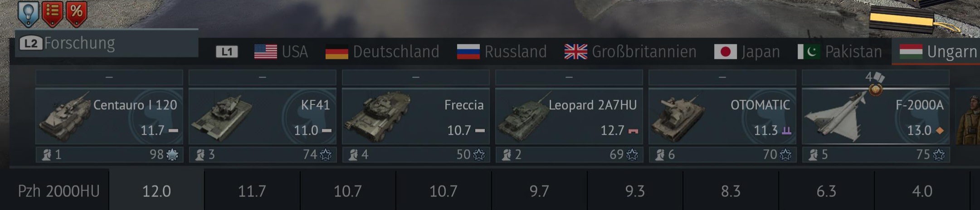This screenshot has width=980, height=210.
Task: Select the OTOMATIC vehicle slot
Action: point(722,117)
